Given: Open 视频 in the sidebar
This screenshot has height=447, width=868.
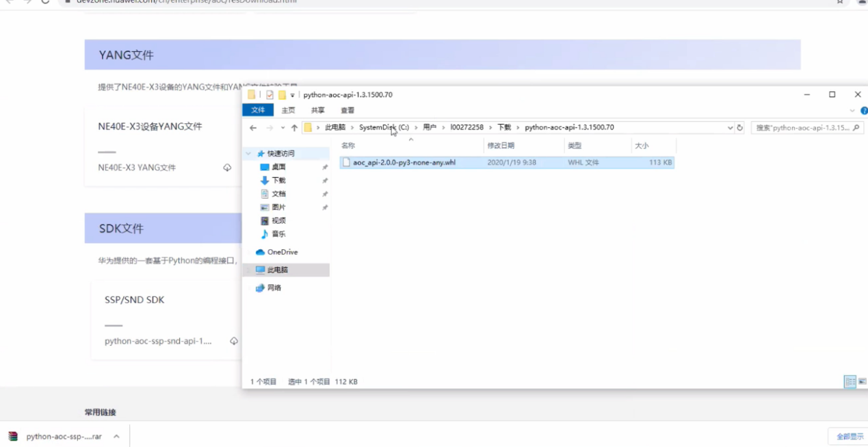Looking at the screenshot, I should [278, 220].
